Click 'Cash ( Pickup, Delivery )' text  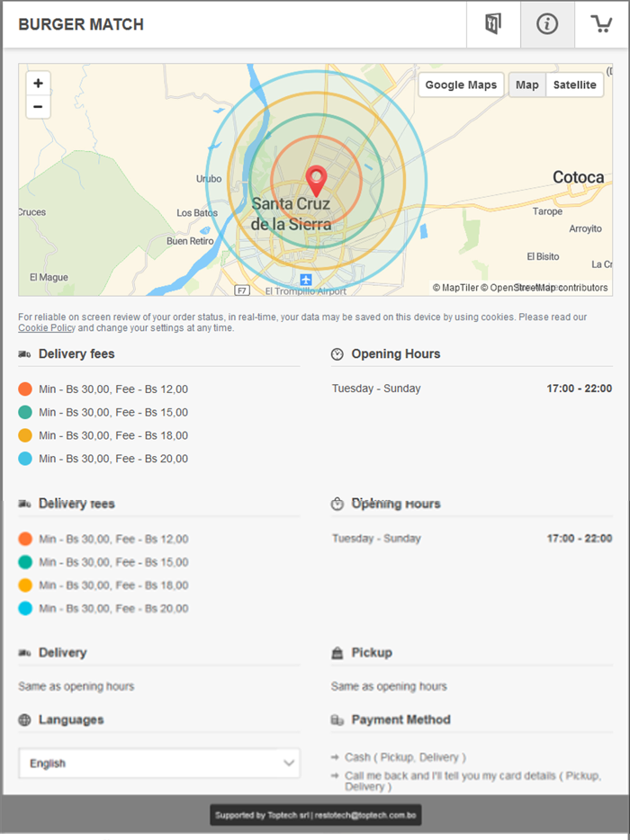[405, 757]
